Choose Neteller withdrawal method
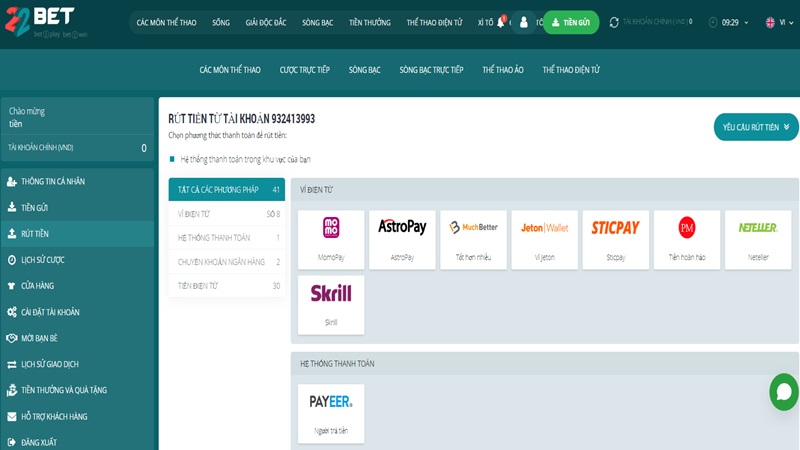 coord(758,239)
